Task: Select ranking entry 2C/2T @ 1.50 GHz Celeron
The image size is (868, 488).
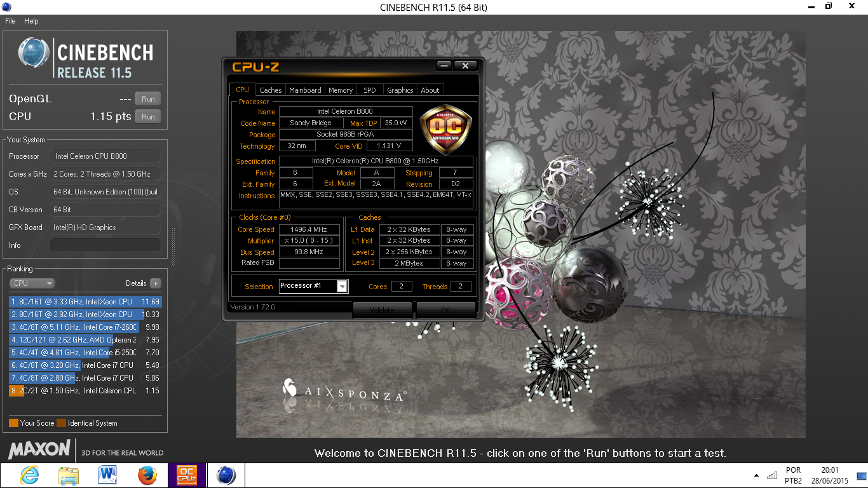Action: pyautogui.click(x=85, y=391)
